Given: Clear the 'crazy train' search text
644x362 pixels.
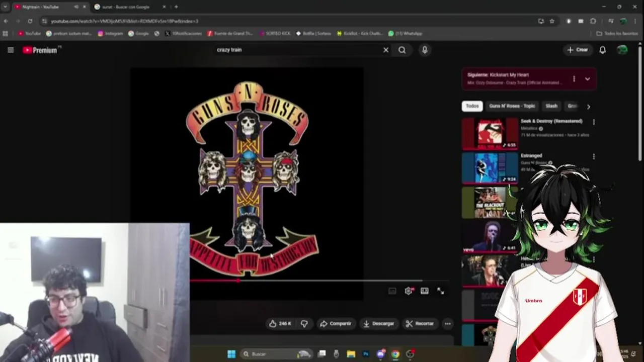Looking at the screenshot, I should pyautogui.click(x=386, y=50).
